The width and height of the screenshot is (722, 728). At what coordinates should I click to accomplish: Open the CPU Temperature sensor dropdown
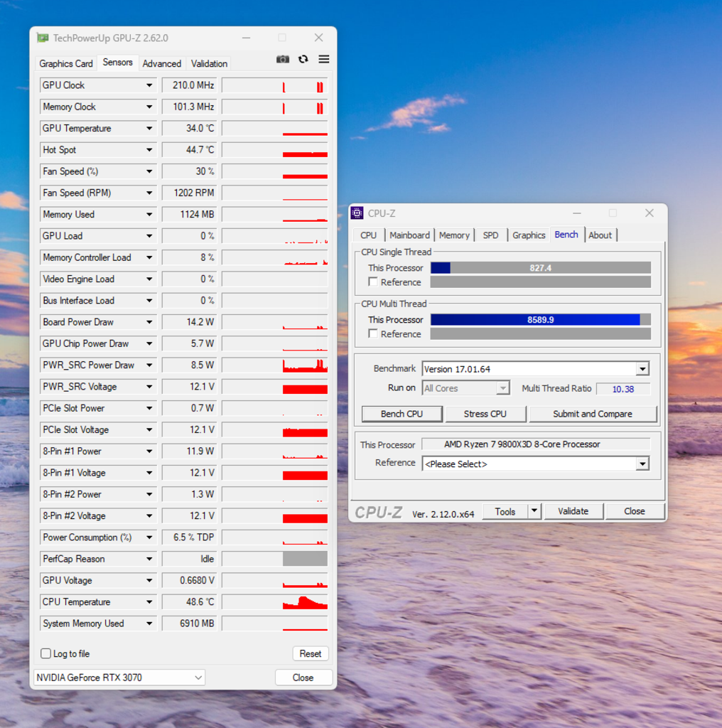149,602
